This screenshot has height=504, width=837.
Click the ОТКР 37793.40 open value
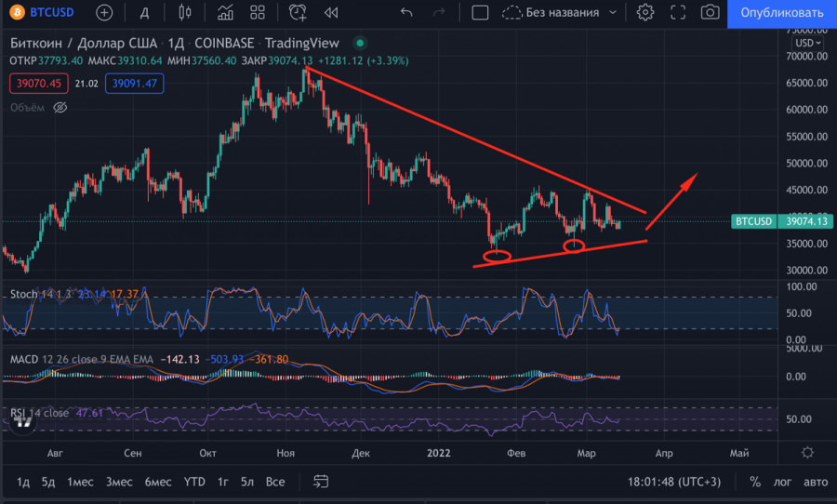click(46, 60)
